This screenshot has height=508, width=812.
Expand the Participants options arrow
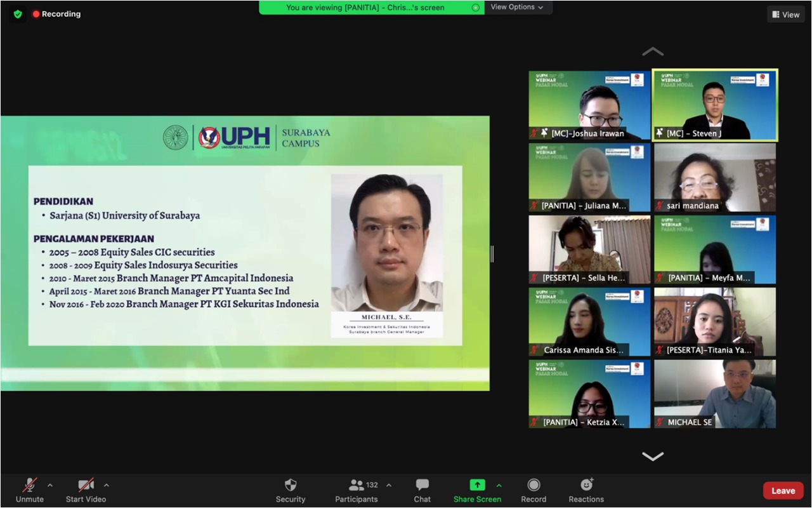tap(389, 485)
